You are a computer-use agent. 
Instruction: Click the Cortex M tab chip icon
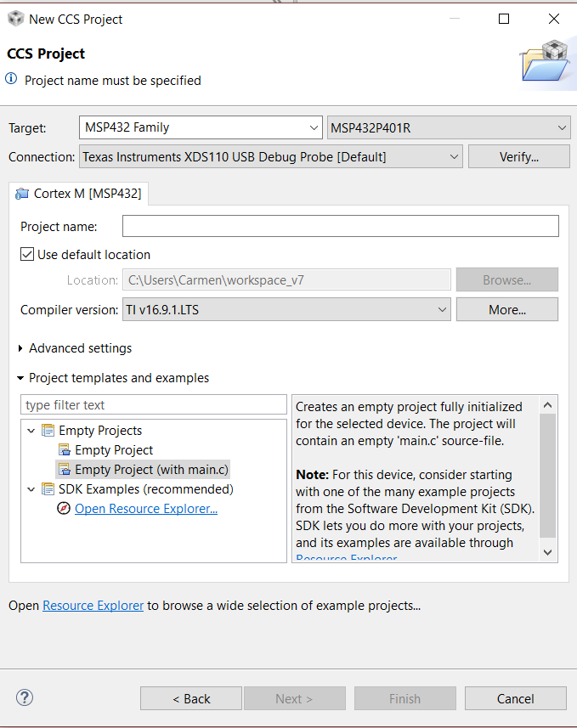tap(22, 194)
